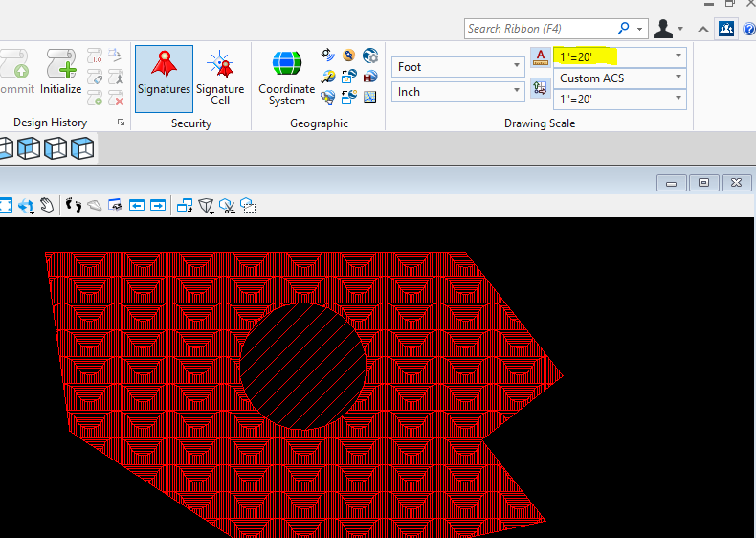Click the globe with camera capture icon

(348, 77)
